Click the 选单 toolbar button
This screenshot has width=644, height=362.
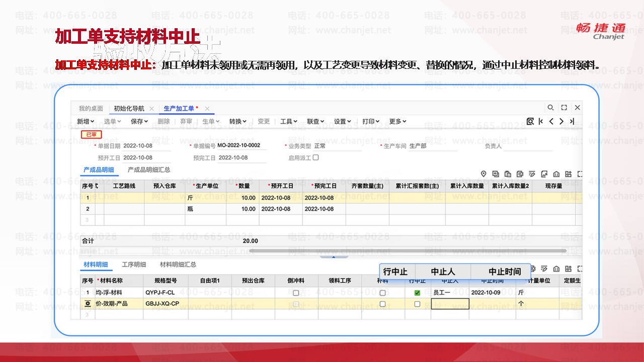[113, 121]
